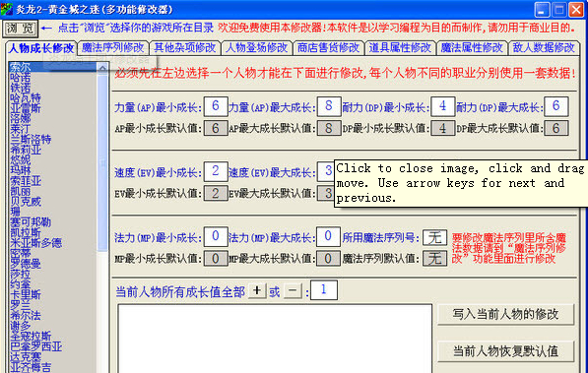Click the 浏览 browse button
The height and width of the screenshot is (373, 588).
pos(21,29)
